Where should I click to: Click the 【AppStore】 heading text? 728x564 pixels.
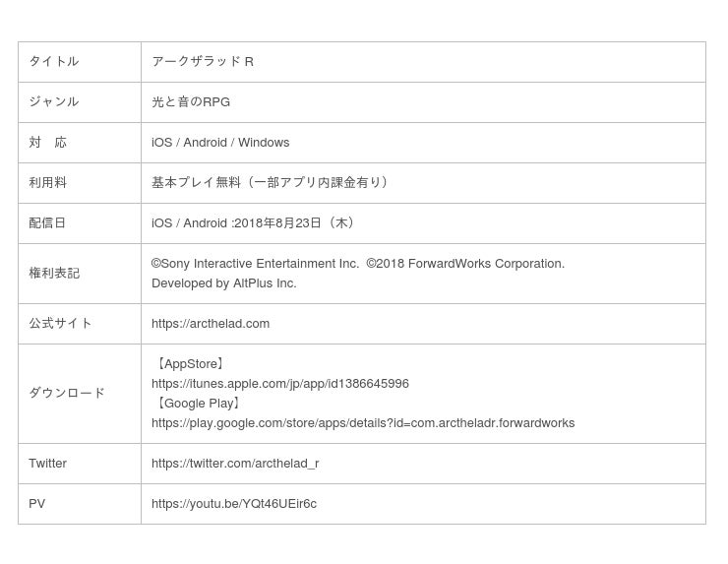pos(191,364)
